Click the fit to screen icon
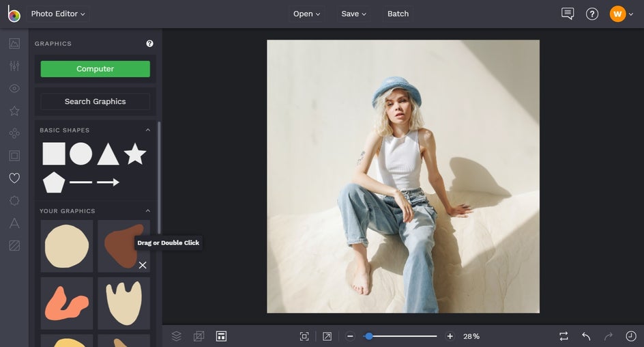 tap(304, 336)
